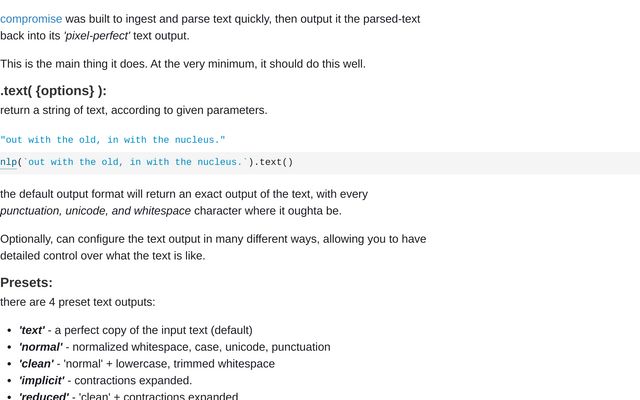Click the "This is the main thing it does" paragraph

pyautogui.click(x=183, y=64)
